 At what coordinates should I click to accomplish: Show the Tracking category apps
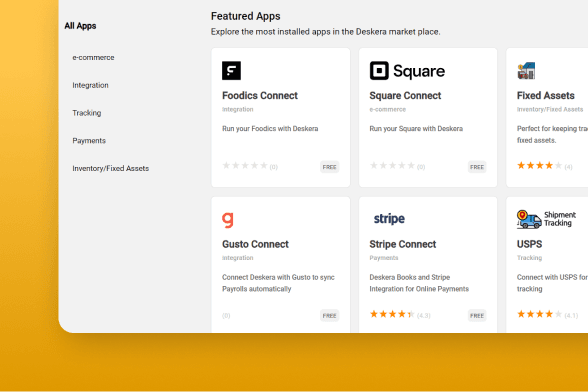pyautogui.click(x=87, y=113)
